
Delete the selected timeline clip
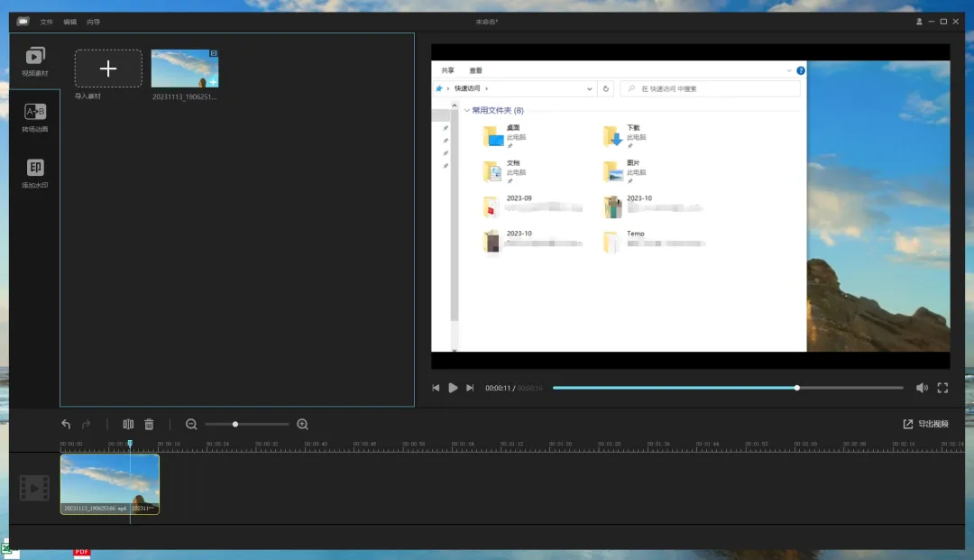[149, 424]
